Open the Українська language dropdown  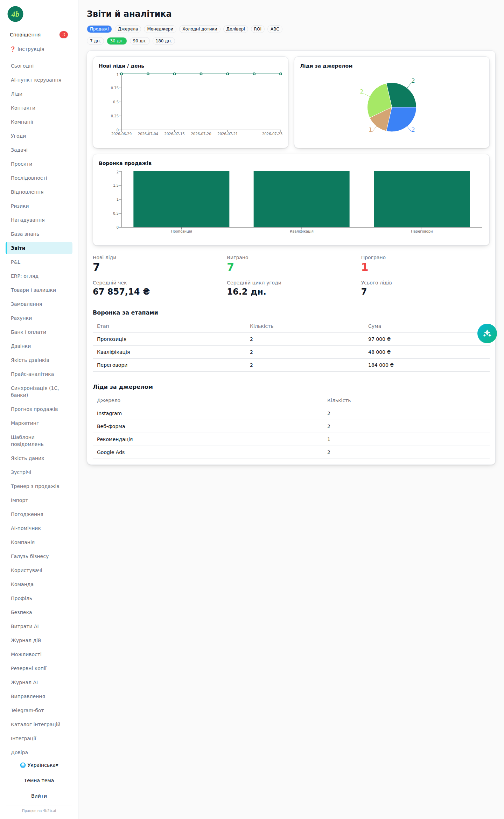(x=39, y=765)
